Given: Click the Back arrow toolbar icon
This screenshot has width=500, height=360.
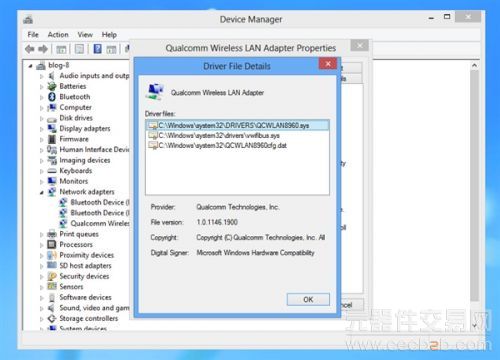Looking at the screenshot, I should tap(30, 49).
